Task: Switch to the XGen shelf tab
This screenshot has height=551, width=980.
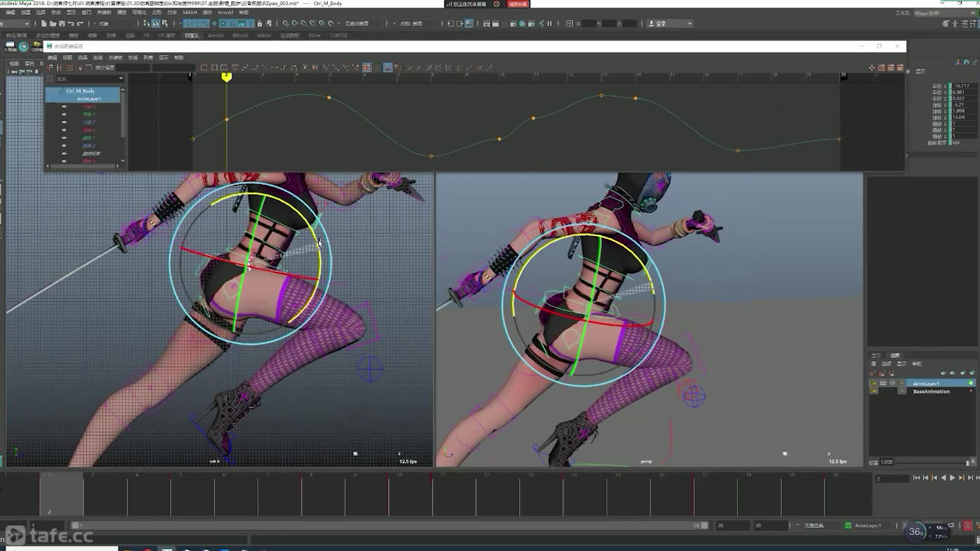Action: coord(314,35)
